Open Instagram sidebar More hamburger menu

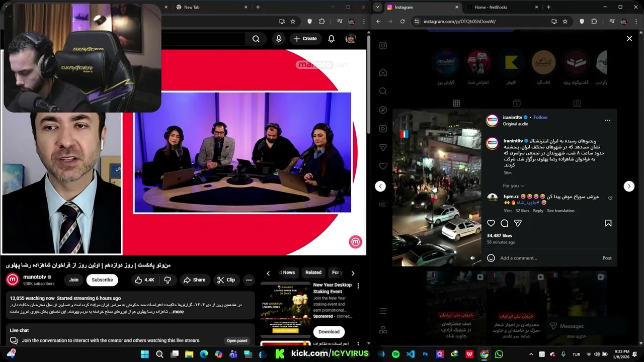(383, 311)
